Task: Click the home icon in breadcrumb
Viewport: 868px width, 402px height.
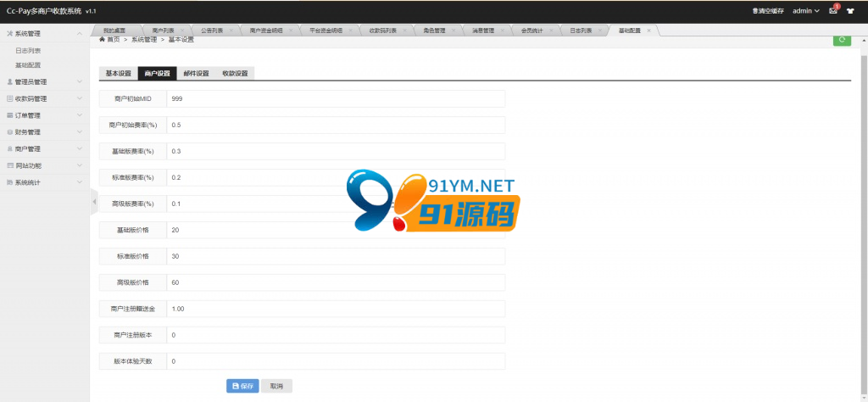Action: [x=102, y=39]
